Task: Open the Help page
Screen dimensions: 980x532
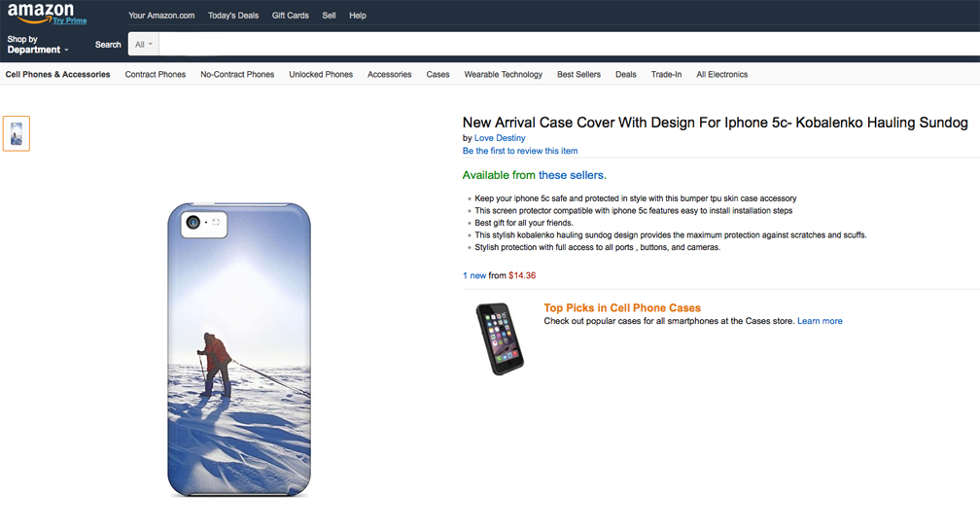Action: [358, 16]
